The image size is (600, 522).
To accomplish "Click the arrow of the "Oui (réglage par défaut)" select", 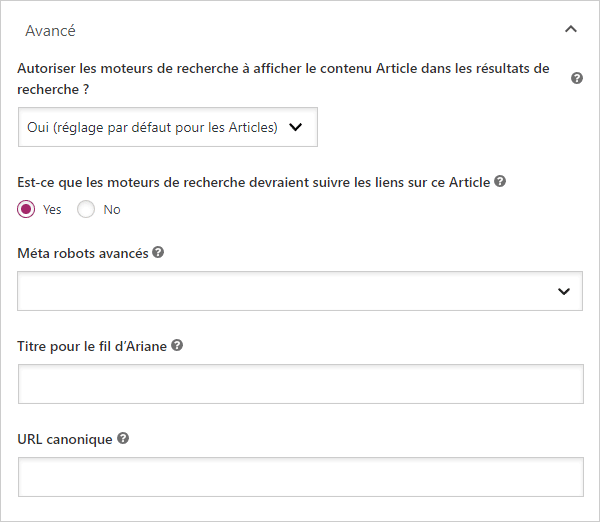I will (x=295, y=127).
